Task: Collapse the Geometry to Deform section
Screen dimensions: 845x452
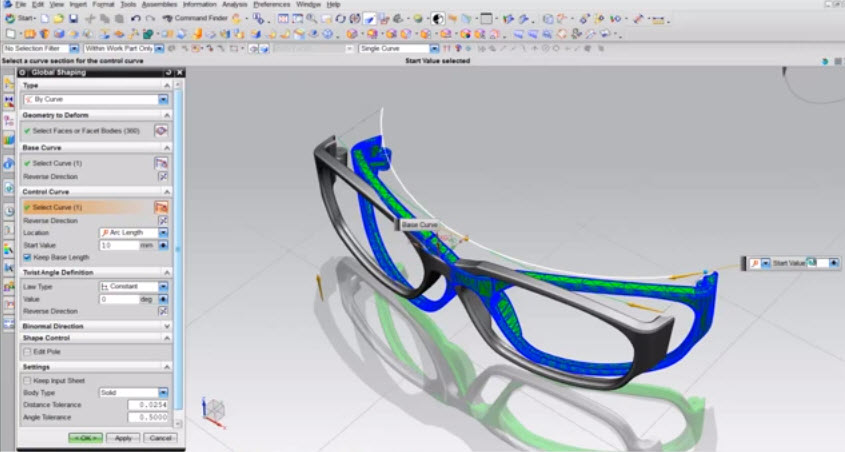Action: pyautogui.click(x=167, y=115)
